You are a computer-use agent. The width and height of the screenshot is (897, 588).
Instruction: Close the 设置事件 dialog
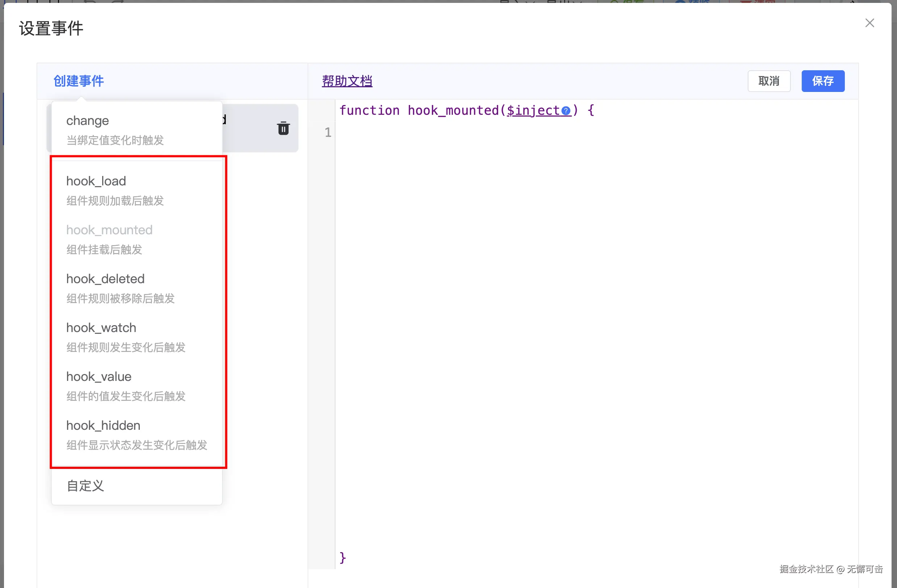(x=869, y=23)
